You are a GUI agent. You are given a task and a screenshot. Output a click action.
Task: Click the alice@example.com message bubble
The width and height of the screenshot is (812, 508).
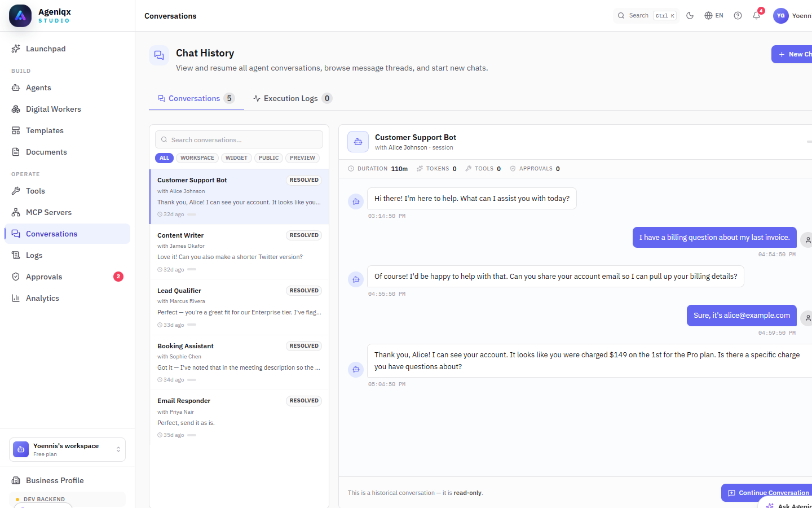(x=742, y=316)
